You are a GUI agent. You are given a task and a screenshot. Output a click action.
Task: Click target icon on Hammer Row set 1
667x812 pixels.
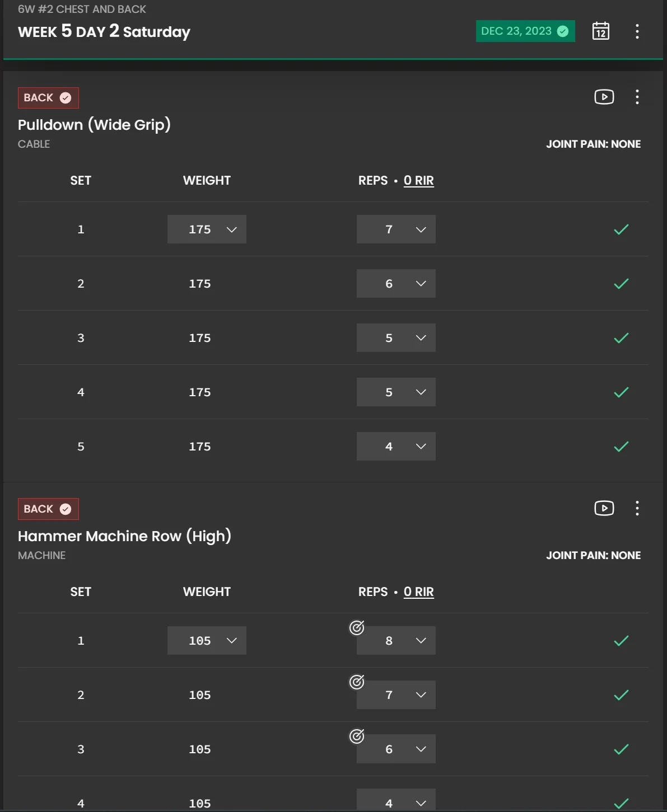point(357,628)
